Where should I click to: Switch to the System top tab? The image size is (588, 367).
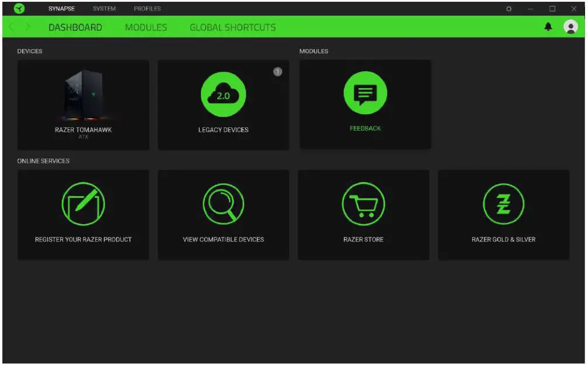105,9
